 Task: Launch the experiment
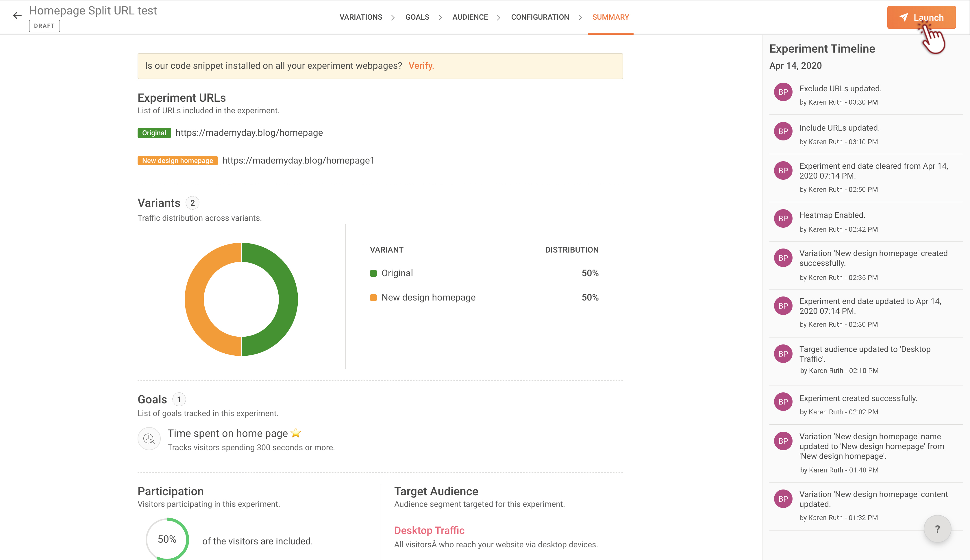[x=921, y=17]
